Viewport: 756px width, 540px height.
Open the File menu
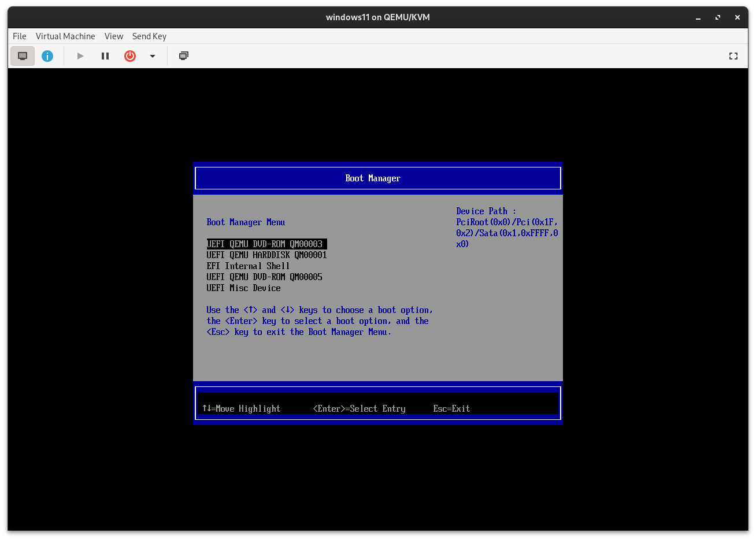[20, 36]
